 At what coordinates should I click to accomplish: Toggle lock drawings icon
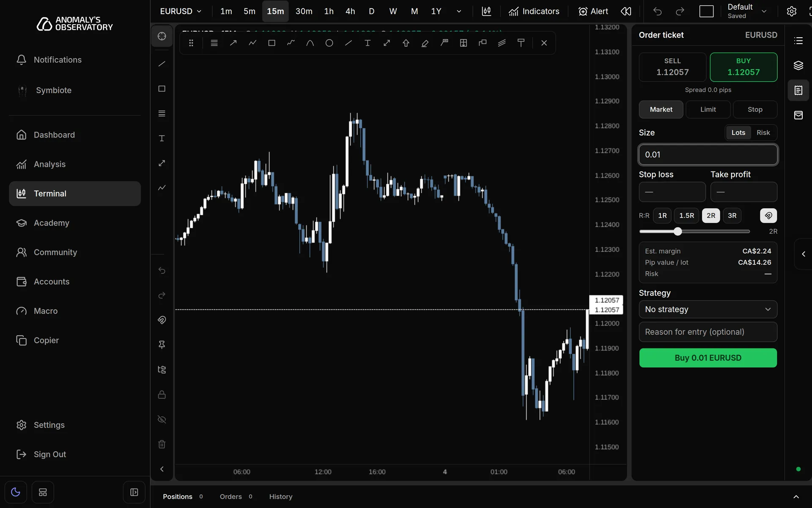pyautogui.click(x=162, y=395)
